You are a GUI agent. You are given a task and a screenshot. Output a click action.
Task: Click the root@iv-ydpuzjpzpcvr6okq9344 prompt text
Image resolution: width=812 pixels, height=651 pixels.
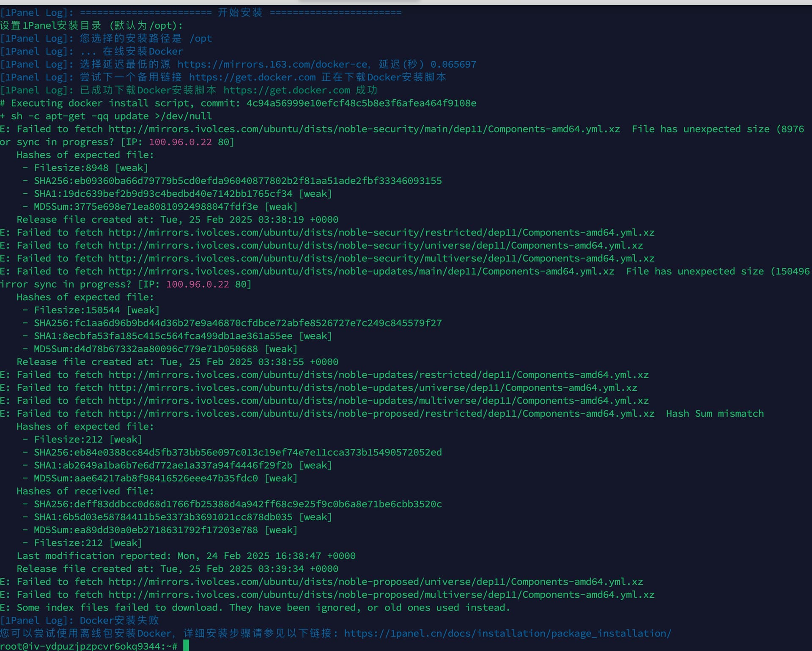tap(89, 646)
